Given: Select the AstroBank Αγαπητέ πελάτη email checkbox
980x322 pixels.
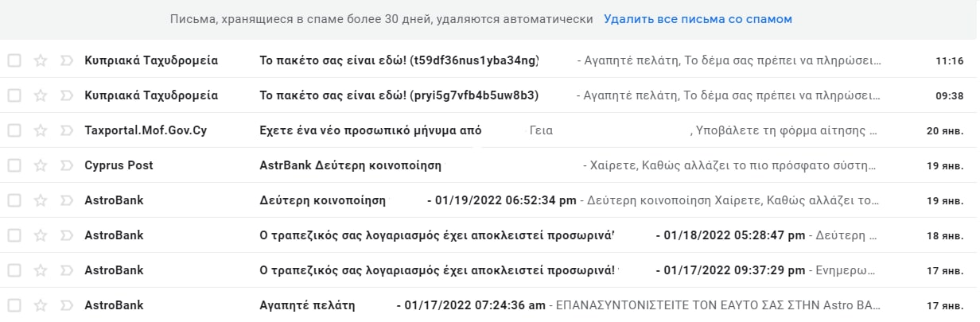Looking at the screenshot, I should [14, 305].
